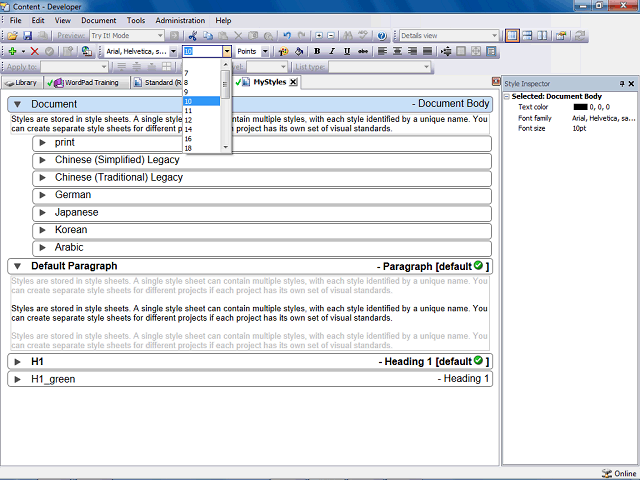The height and width of the screenshot is (480, 640).
Task: Click the black text color swatch
Action: tap(580, 107)
